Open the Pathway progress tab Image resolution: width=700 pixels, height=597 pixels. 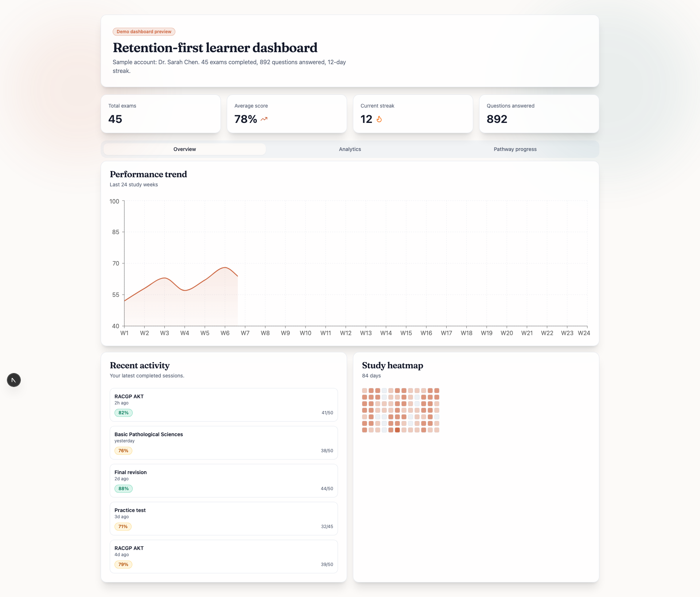tap(515, 149)
